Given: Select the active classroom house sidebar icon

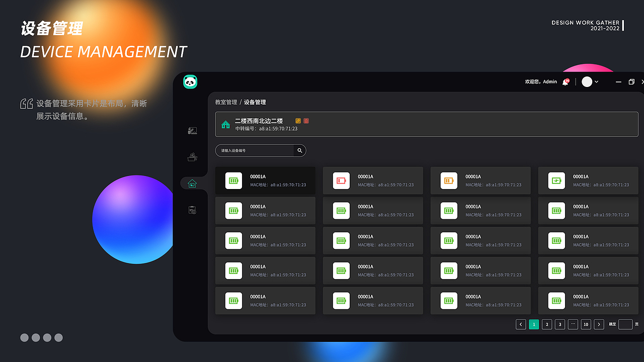Looking at the screenshot, I should click(192, 184).
